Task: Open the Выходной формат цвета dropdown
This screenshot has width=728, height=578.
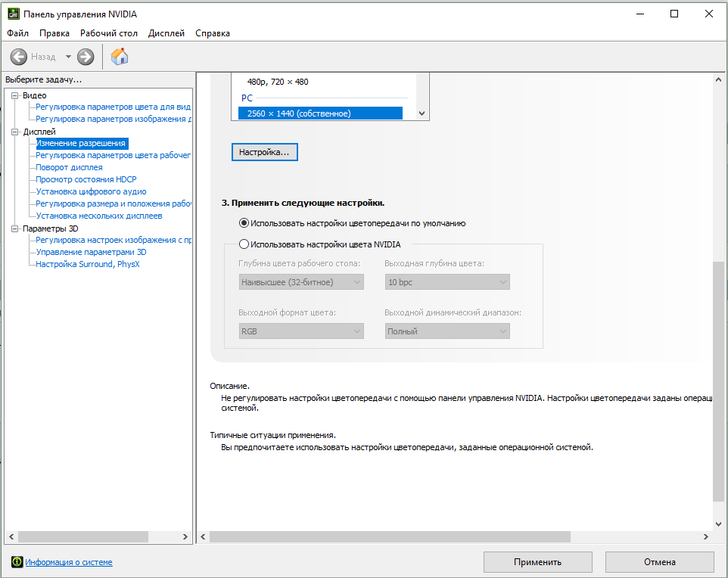Action: 301,331
